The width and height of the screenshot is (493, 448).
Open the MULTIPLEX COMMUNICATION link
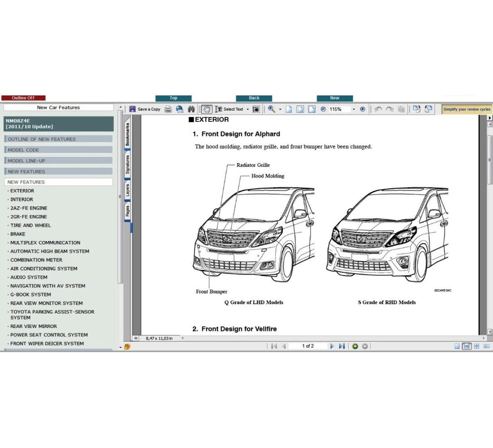click(x=45, y=243)
